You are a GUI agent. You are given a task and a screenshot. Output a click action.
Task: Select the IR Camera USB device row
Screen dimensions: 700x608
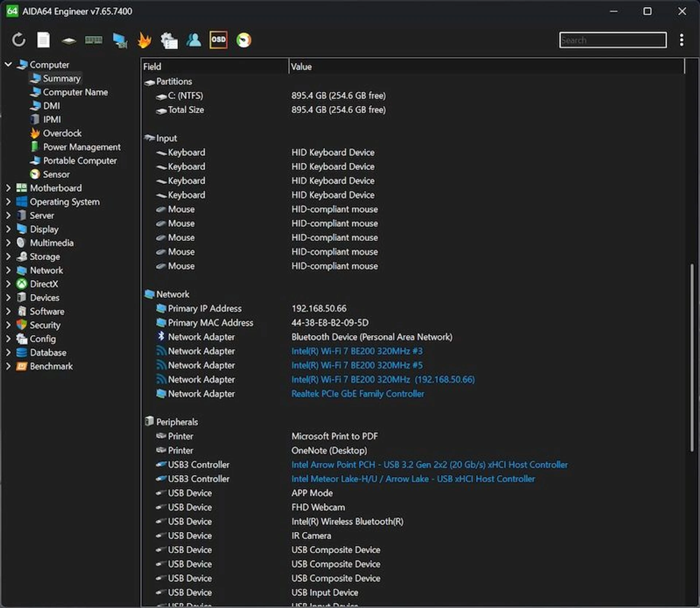[413, 536]
